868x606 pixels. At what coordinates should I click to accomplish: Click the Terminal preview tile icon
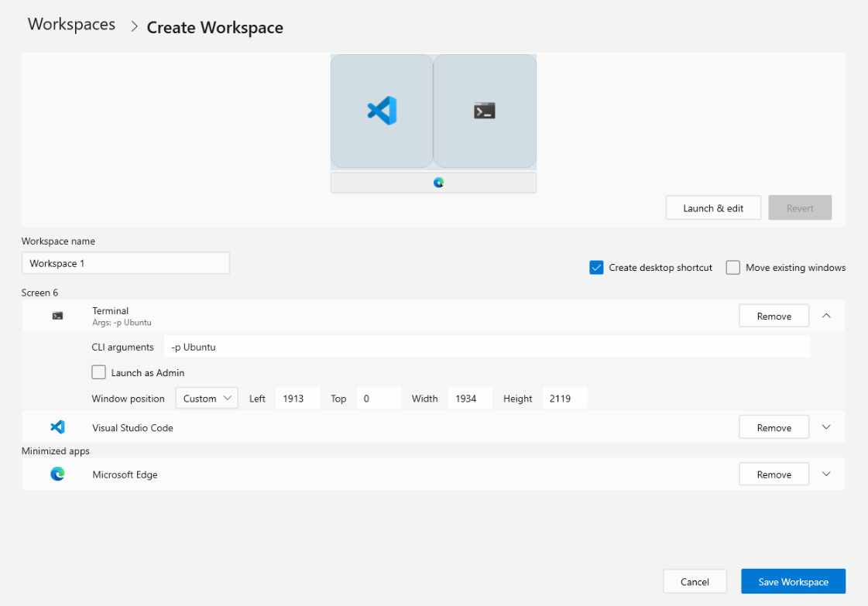click(x=484, y=111)
